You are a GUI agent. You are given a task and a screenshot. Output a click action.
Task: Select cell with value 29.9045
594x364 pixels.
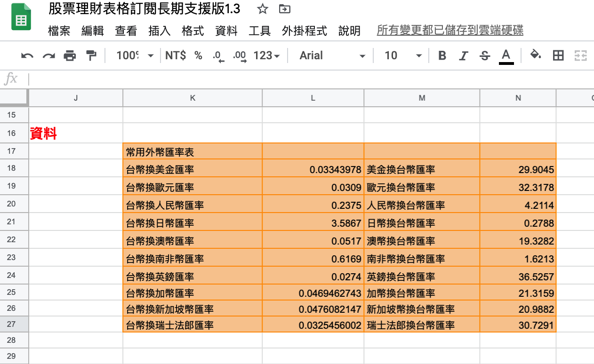518,168
